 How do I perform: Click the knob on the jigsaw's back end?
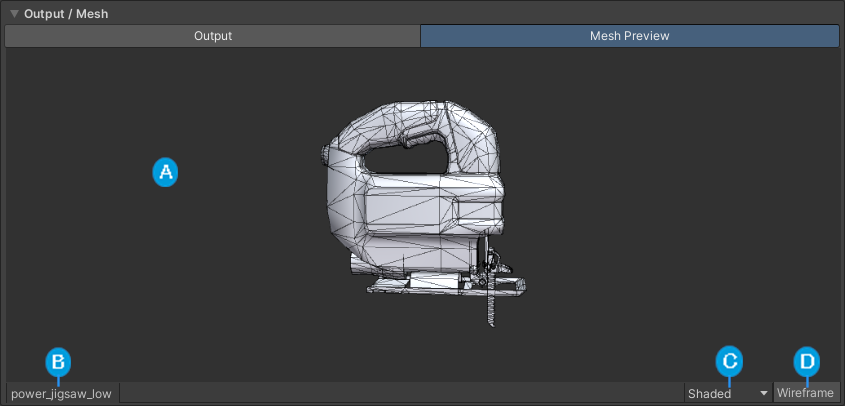pyautogui.click(x=325, y=154)
